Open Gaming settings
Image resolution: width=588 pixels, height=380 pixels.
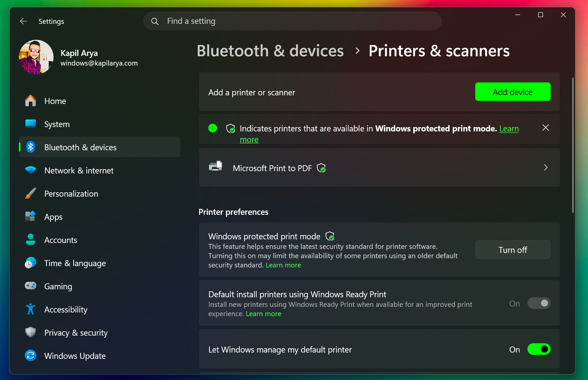click(100, 286)
